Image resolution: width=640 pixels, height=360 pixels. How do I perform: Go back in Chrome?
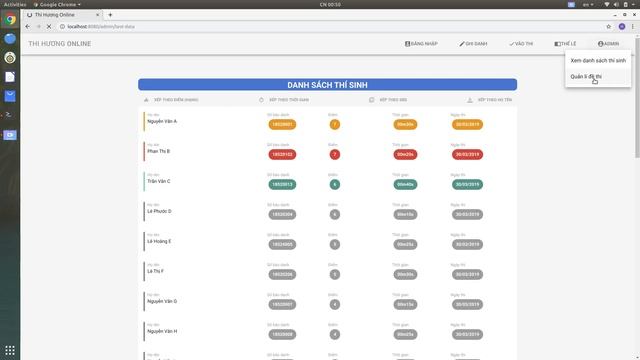pyautogui.click(x=27, y=27)
